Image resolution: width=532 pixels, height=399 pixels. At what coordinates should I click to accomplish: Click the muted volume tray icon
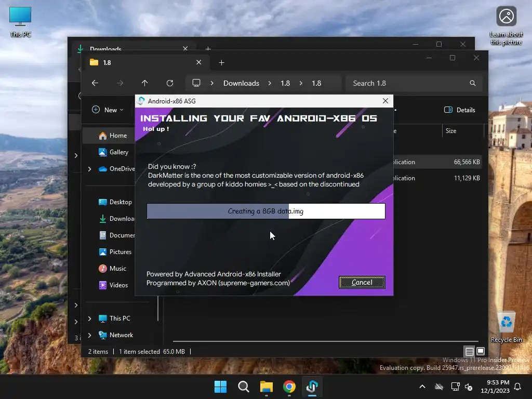point(469,387)
